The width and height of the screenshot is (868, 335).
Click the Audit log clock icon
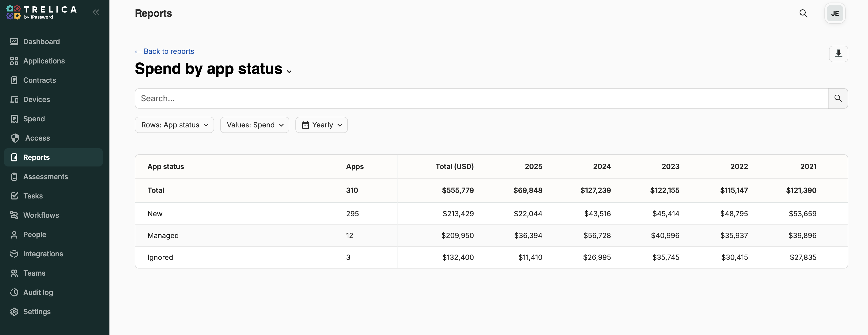pyautogui.click(x=14, y=292)
